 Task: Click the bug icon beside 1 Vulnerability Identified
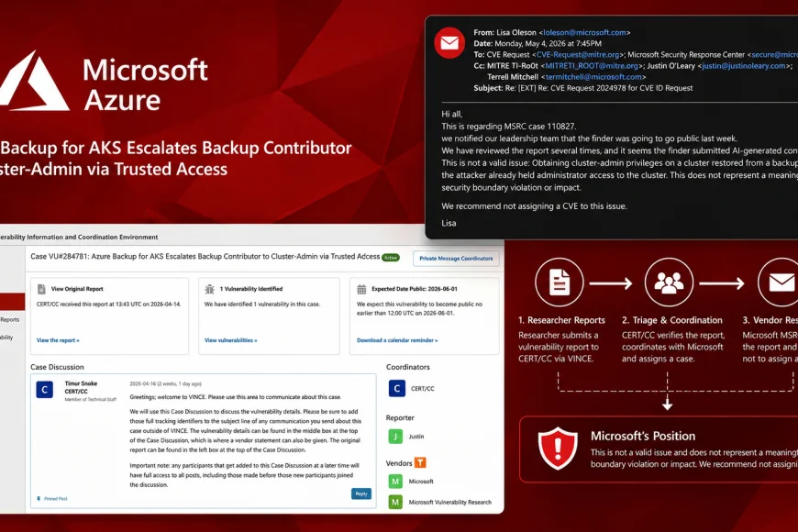[210, 289]
